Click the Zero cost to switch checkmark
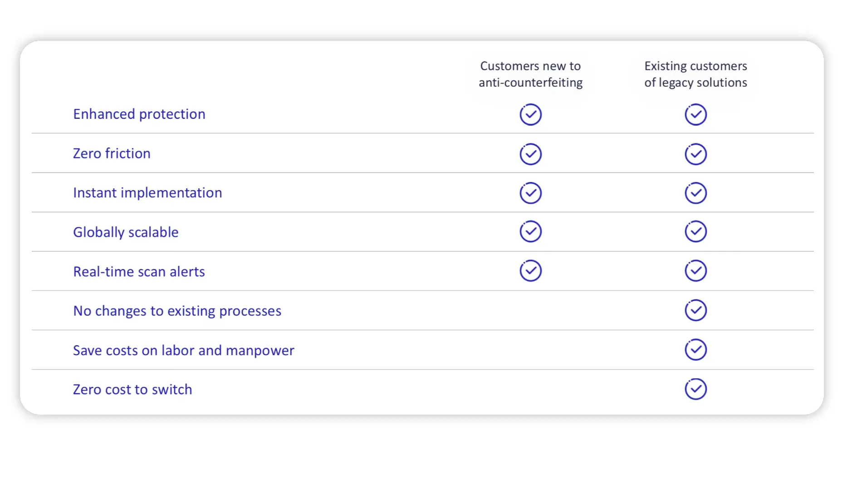Image resolution: width=842 pixels, height=504 pixels. 695,389
